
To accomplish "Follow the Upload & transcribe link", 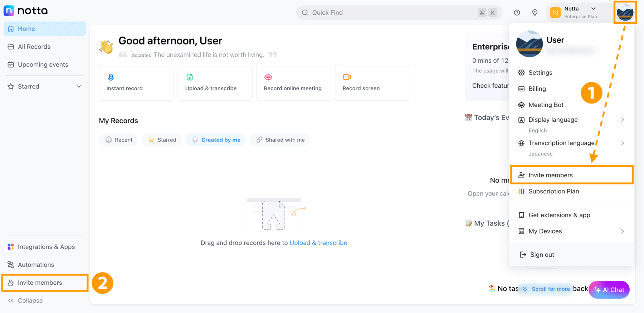I will [x=318, y=243].
